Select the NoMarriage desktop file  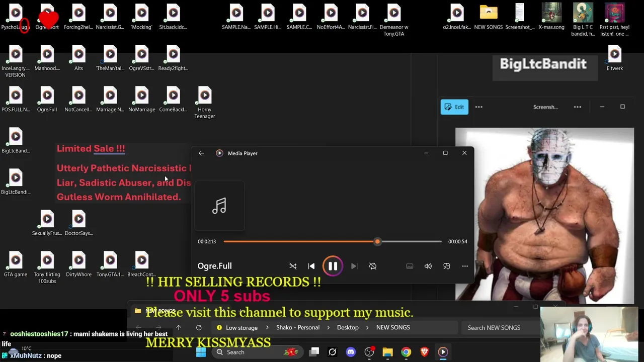(x=142, y=100)
